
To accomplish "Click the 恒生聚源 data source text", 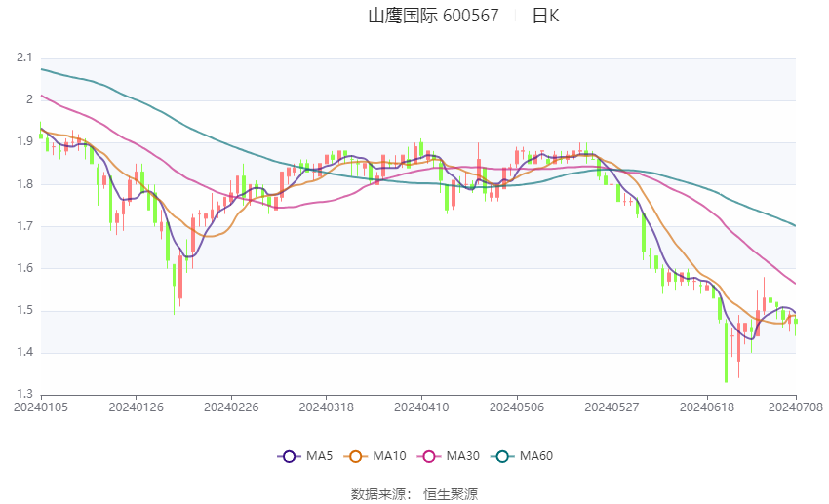I will pos(451,494).
